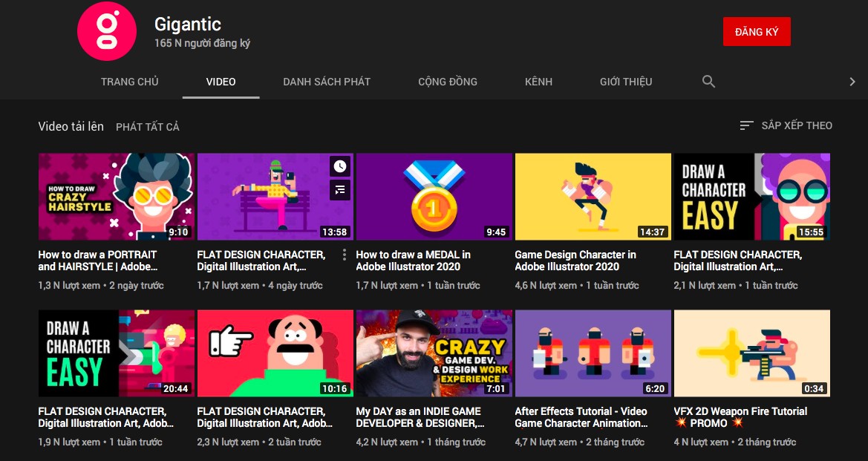Open the 15:55 Draw a Character Easy thumbnail
Image resolution: width=868 pixels, height=461 pixels.
point(751,197)
